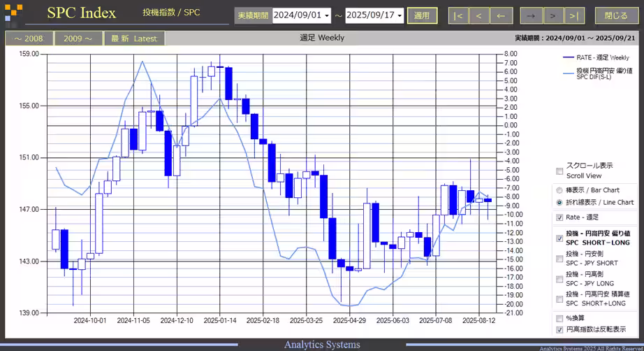Move back one step with left arrow button
644x351 pixels.
pos(501,15)
